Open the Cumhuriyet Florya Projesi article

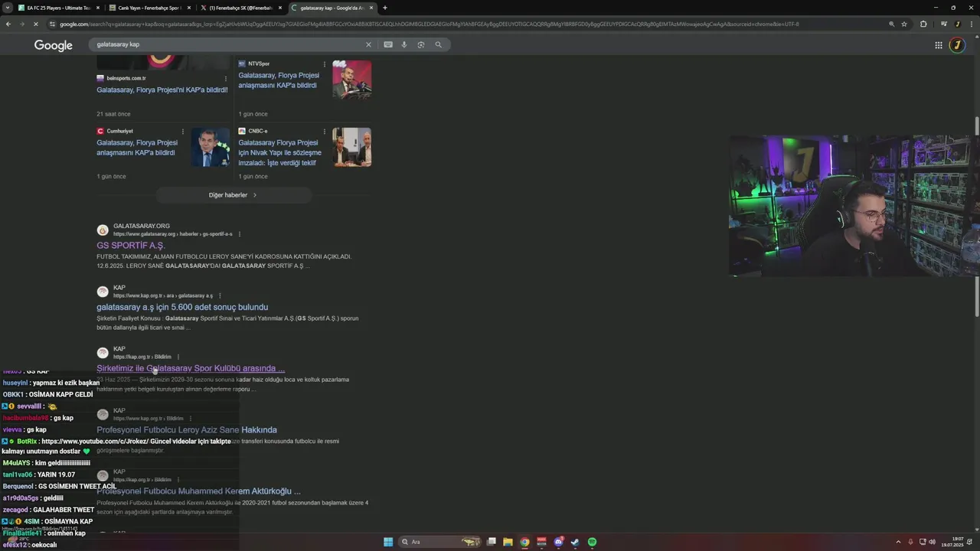point(137,148)
